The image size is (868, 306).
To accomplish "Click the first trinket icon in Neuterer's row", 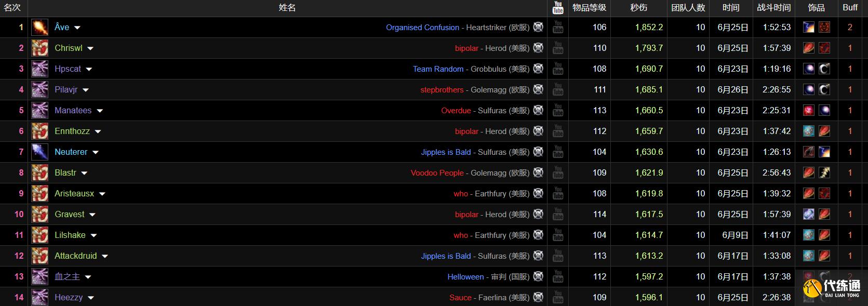I will [809, 152].
